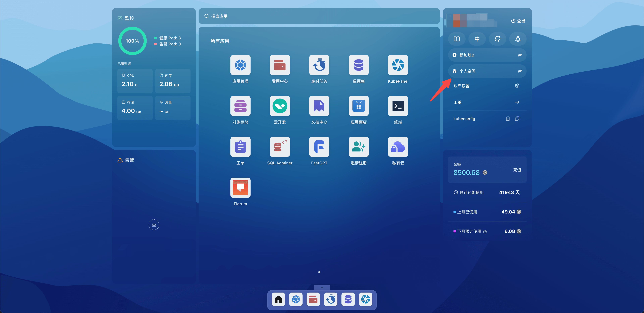Image resolution: width=644 pixels, height=313 pixels.
Task: Switch region from 新加坡B selector
Action: [x=487, y=55]
